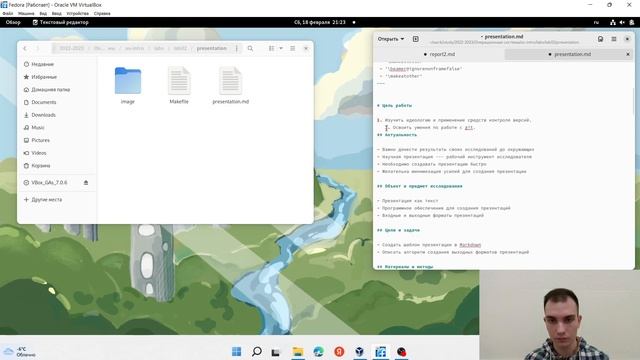Viewport: 640px width, 360px height.
Task: Open the Windows Start menu
Action: coord(236,351)
